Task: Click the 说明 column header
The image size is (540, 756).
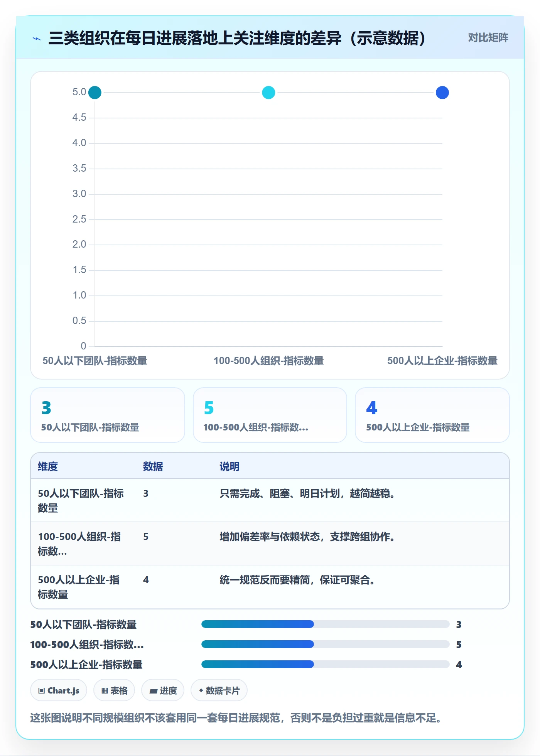Action: point(229,467)
